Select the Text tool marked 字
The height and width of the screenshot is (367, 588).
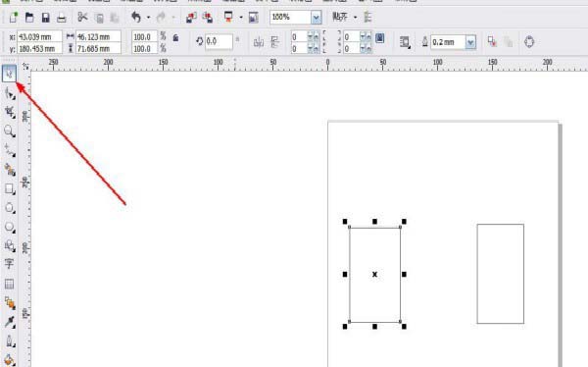[10, 264]
